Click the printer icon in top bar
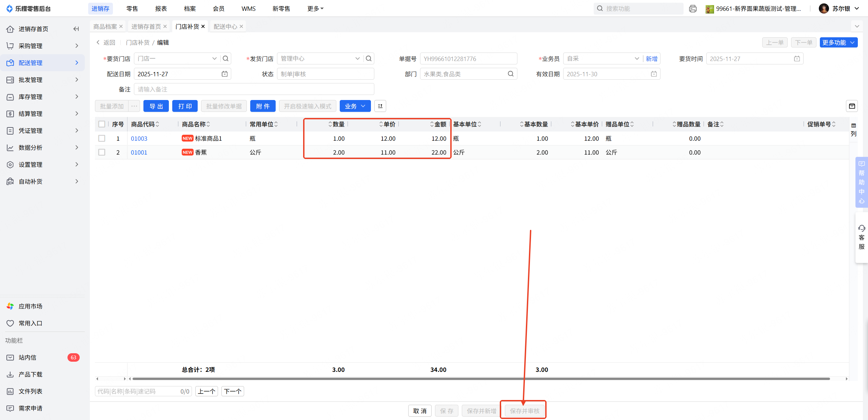868x420 pixels. click(x=693, y=9)
